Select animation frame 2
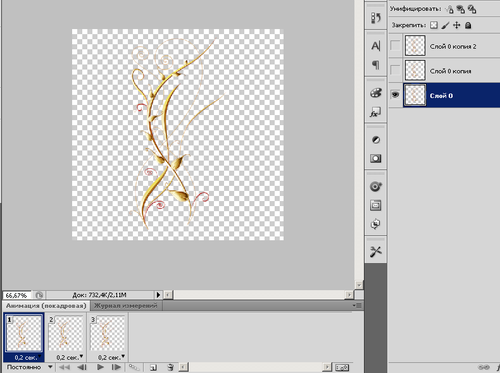 pos(66,333)
